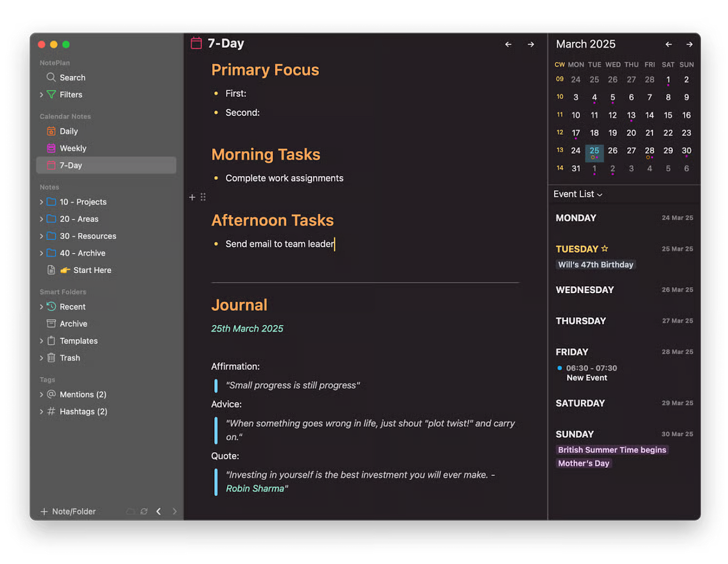Grab the drag handle dots in the editor
Screen dimensions: 728x564
[203, 197]
